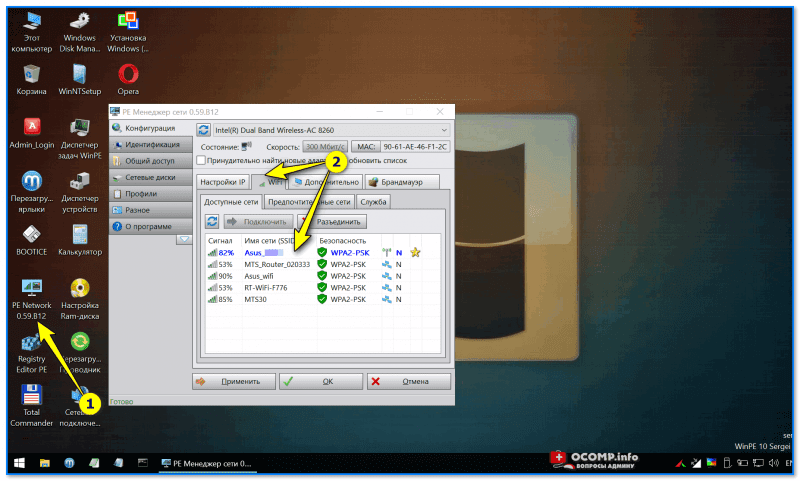Click the refresh networks icon beside Подключить
The height and width of the screenshot is (481, 800).
tap(212, 222)
